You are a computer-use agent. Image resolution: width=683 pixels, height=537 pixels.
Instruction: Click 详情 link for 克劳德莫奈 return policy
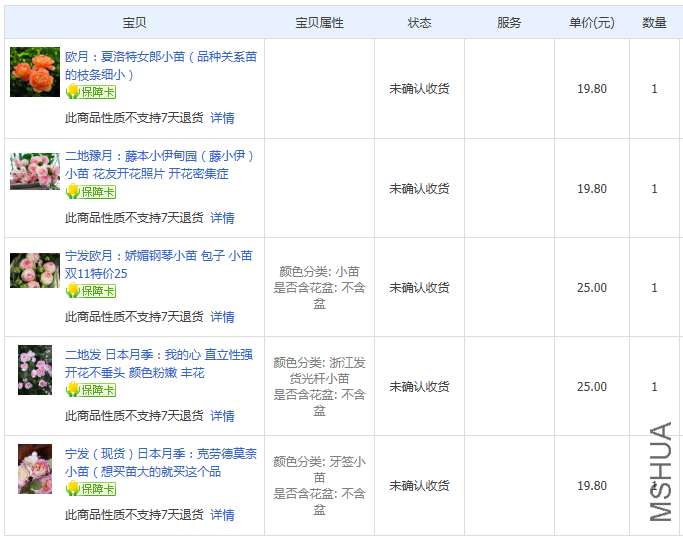[x=222, y=514]
